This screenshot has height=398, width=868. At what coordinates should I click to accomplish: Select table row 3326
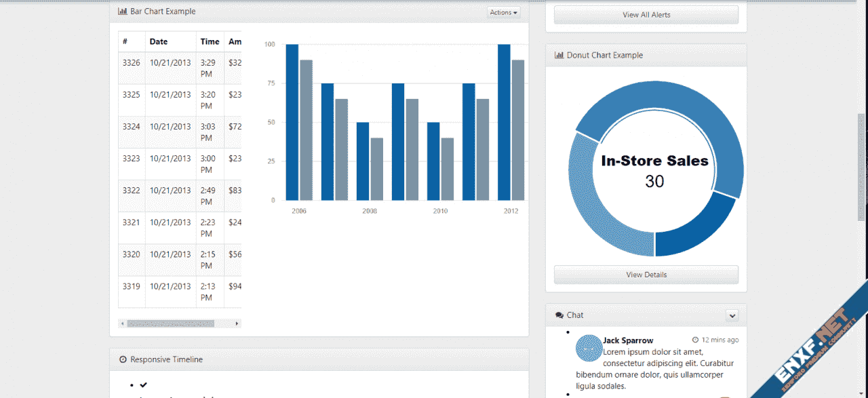pos(180,68)
